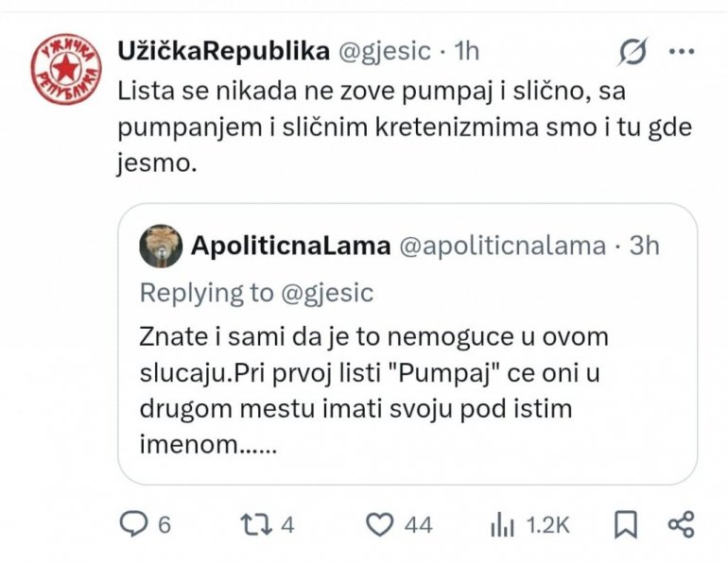Click ApoliticnaLama's small avatar in the quoted tweet

tap(161, 247)
